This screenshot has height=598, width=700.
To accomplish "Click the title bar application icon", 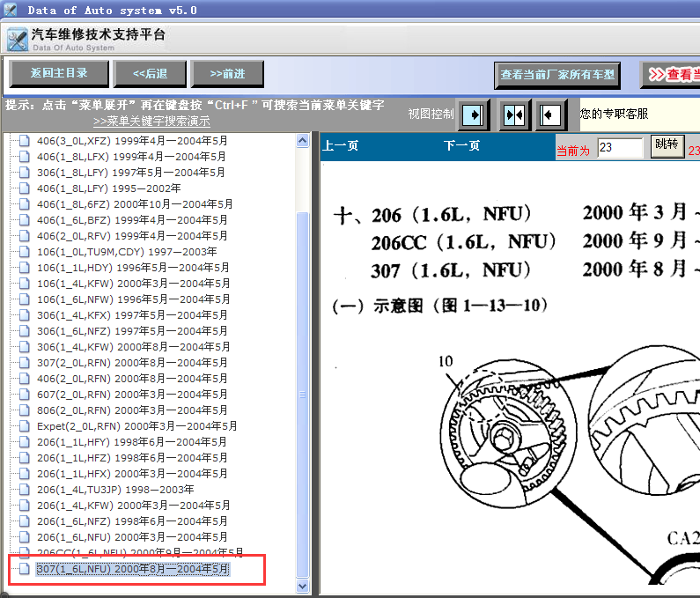I will 10,10.
